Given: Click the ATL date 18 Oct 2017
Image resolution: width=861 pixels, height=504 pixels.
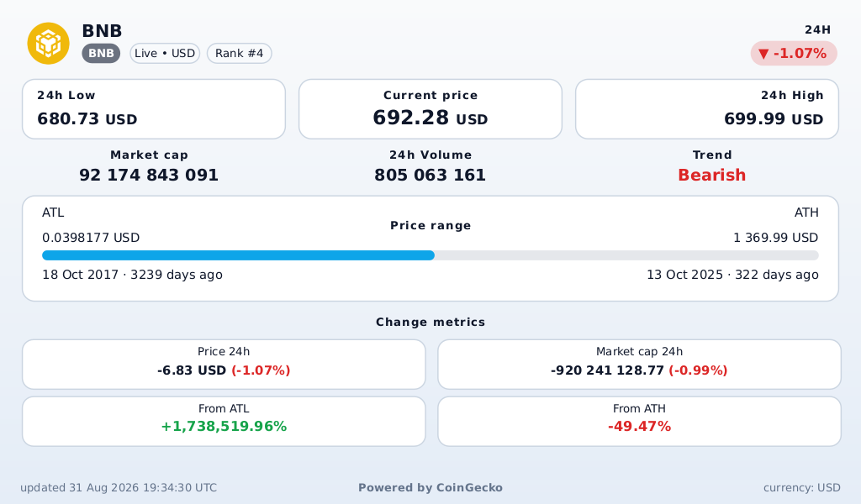Looking at the screenshot, I should point(80,275).
